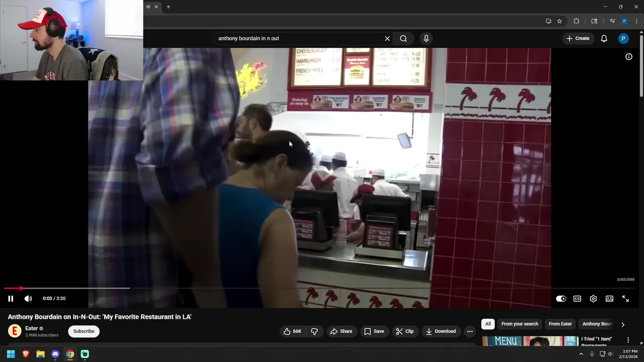
Task: Open the Create menu
Action: (578, 39)
